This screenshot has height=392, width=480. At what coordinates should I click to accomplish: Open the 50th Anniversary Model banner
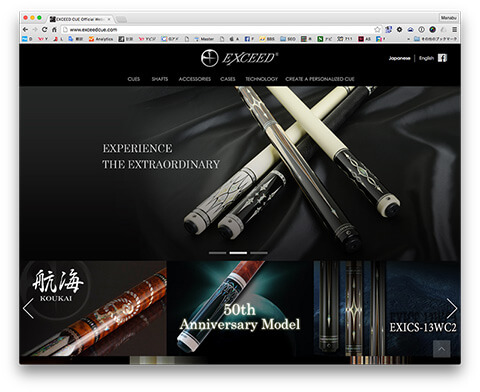coord(240,308)
